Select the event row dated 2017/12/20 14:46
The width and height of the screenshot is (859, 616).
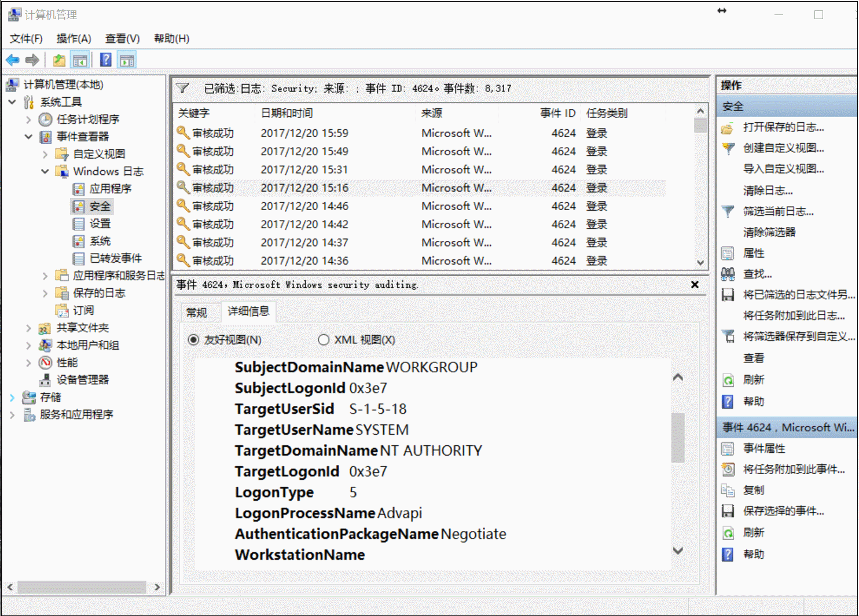[420, 206]
